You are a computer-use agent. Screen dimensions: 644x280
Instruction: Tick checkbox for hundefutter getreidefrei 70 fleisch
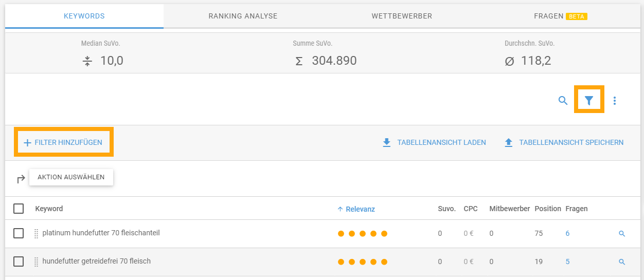19,262
